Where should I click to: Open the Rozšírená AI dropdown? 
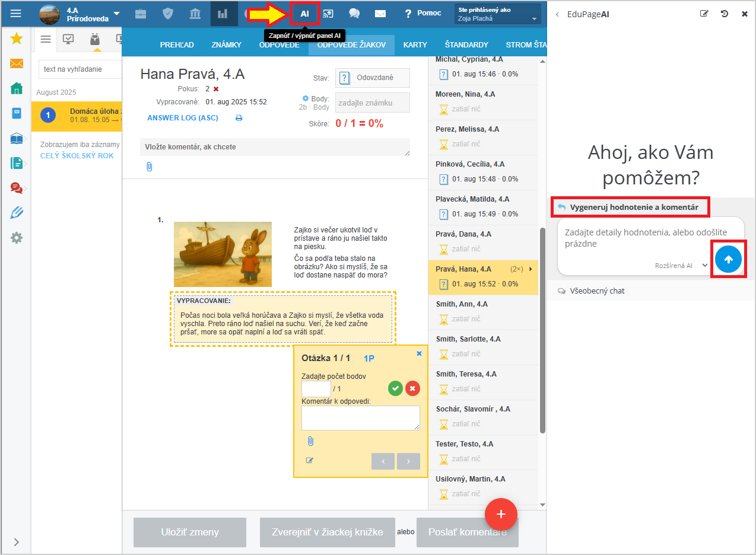tap(681, 266)
